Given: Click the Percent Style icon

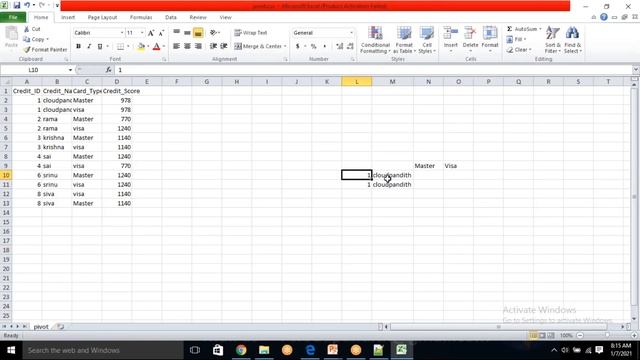Looking at the screenshot, I should (313, 47).
